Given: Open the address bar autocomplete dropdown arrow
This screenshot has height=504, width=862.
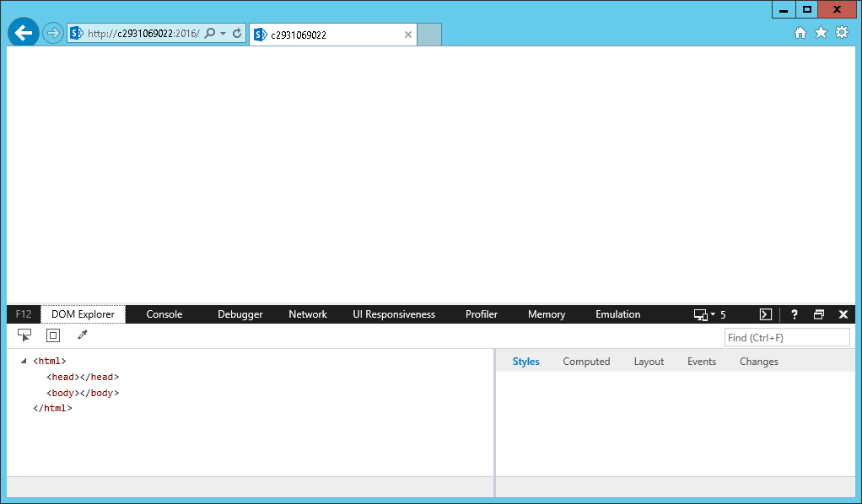Looking at the screenshot, I should [x=223, y=34].
